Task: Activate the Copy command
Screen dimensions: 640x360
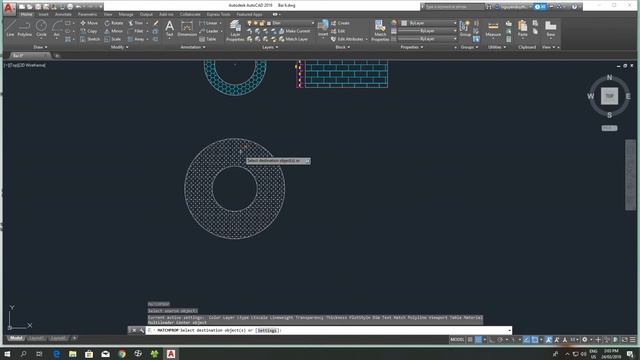Action: click(x=89, y=31)
